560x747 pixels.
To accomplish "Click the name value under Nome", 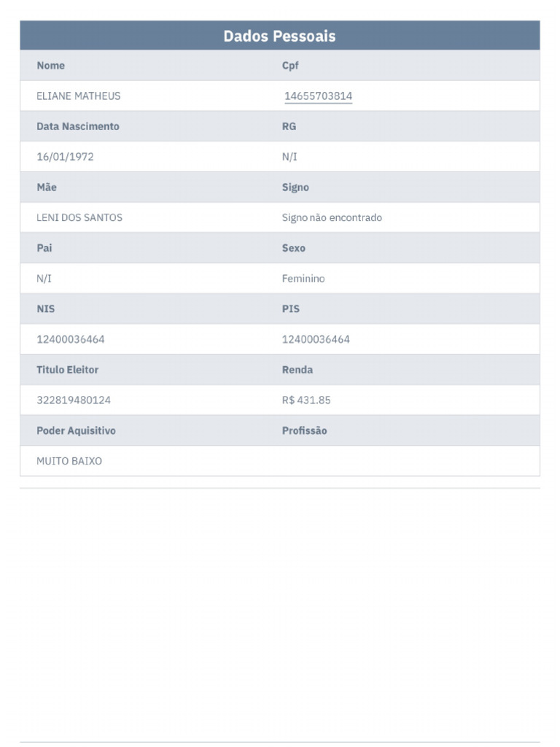I will coord(79,96).
